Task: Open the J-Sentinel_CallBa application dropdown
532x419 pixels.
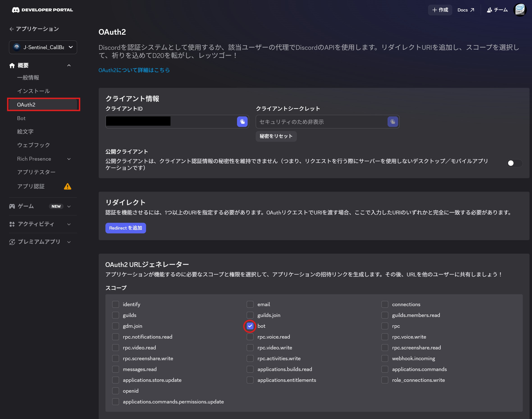Action: coord(43,47)
